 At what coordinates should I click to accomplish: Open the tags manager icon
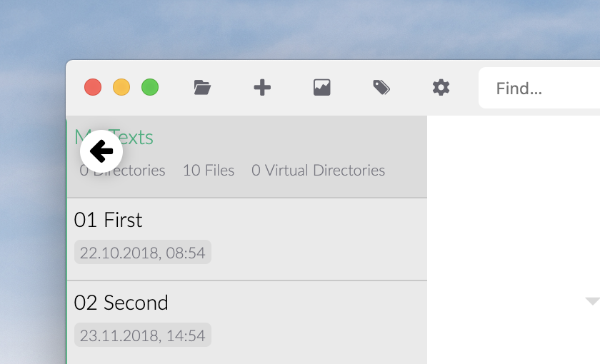tap(381, 88)
